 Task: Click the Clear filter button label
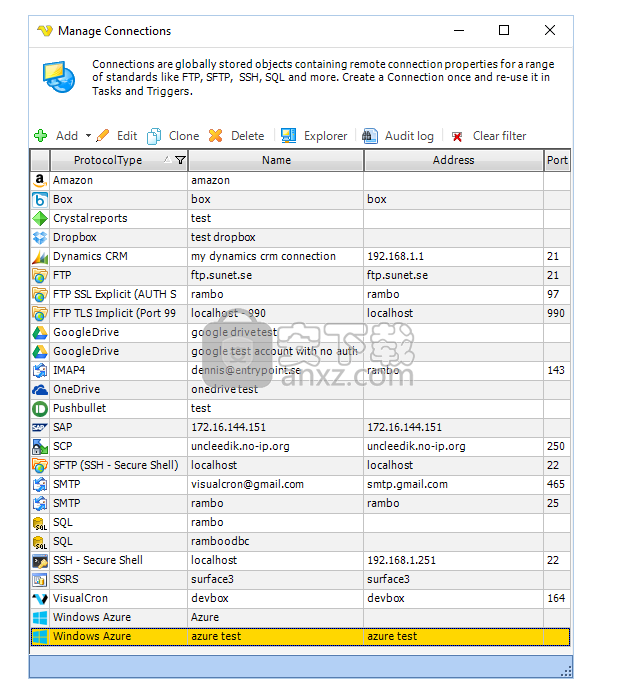click(499, 136)
